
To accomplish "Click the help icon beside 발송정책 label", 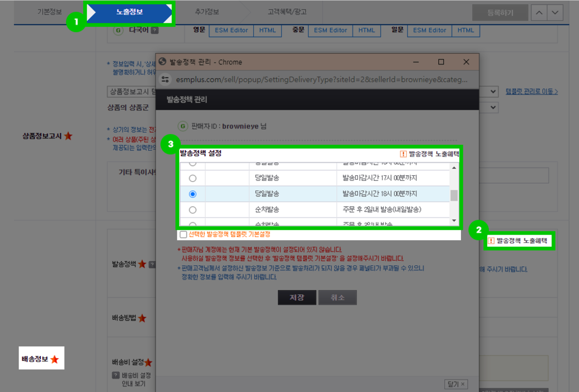I will [x=152, y=264].
